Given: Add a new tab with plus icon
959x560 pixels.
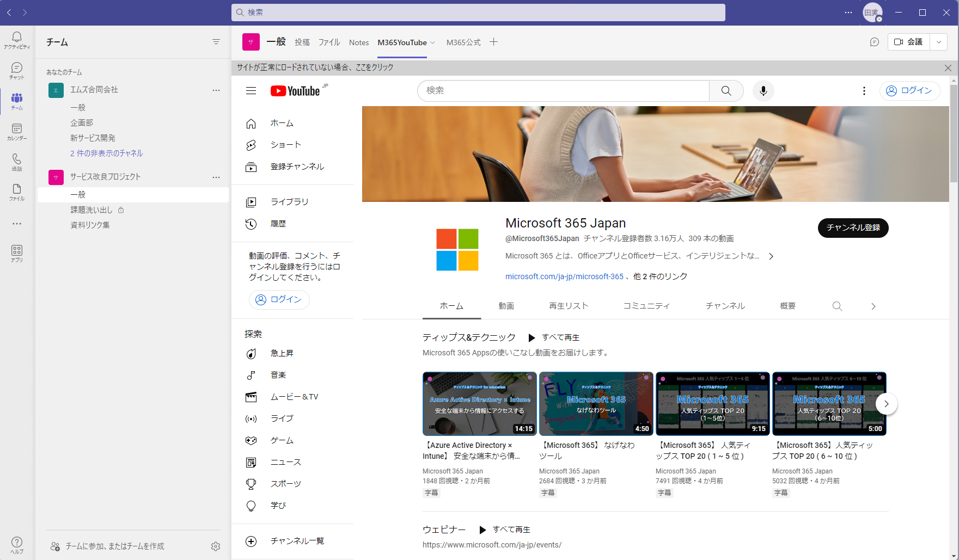Looking at the screenshot, I should (x=493, y=42).
